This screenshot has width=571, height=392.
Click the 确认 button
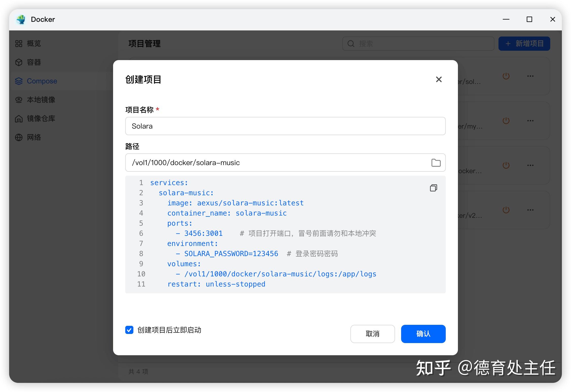(x=423, y=334)
